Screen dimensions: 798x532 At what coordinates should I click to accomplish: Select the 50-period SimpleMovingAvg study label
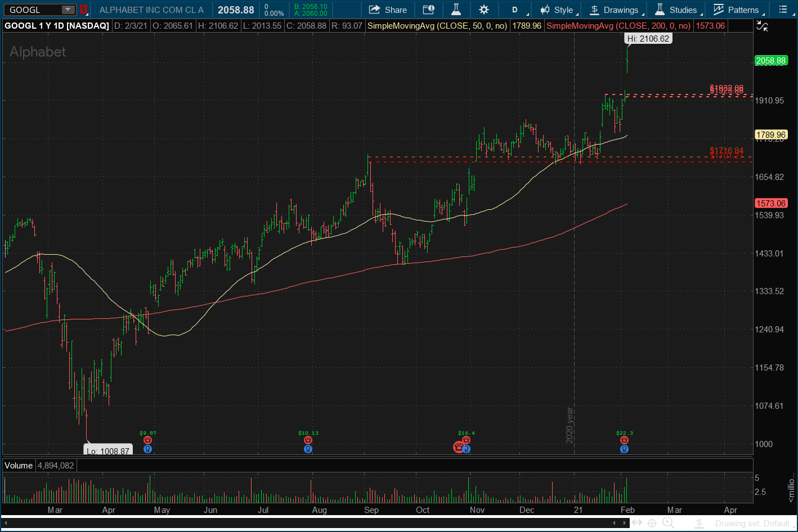[437, 26]
